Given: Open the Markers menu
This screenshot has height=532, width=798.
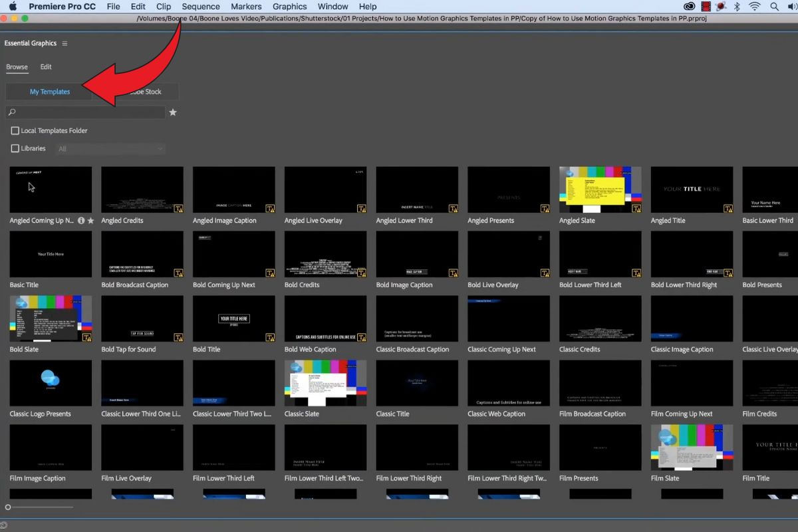Looking at the screenshot, I should [246, 7].
